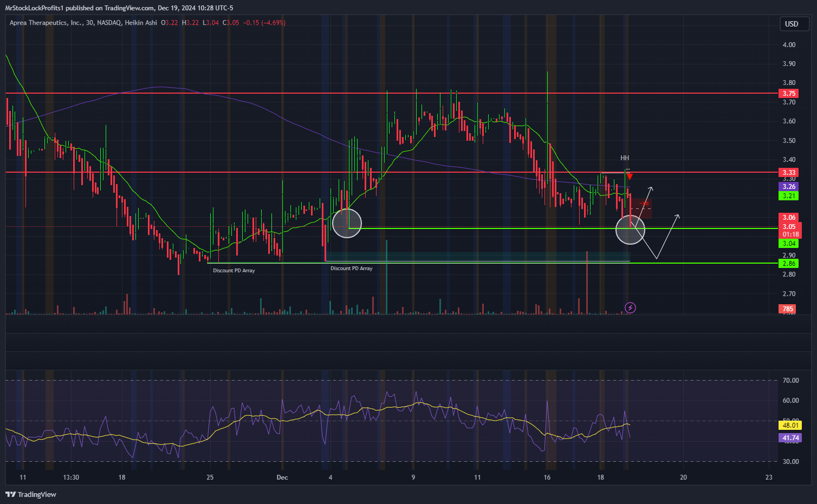817x504 pixels.
Task: Click the 2.70 tick on price axis
Action: pos(789,294)
